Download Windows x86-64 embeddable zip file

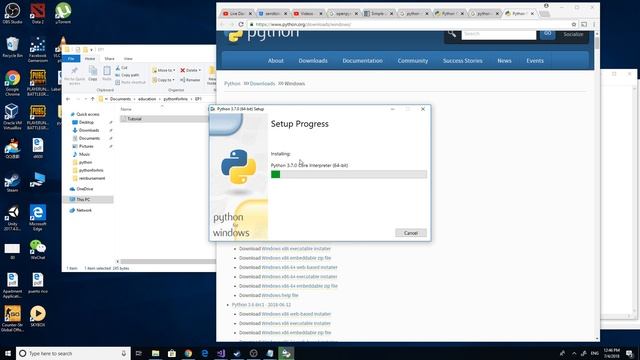(299, 286)
